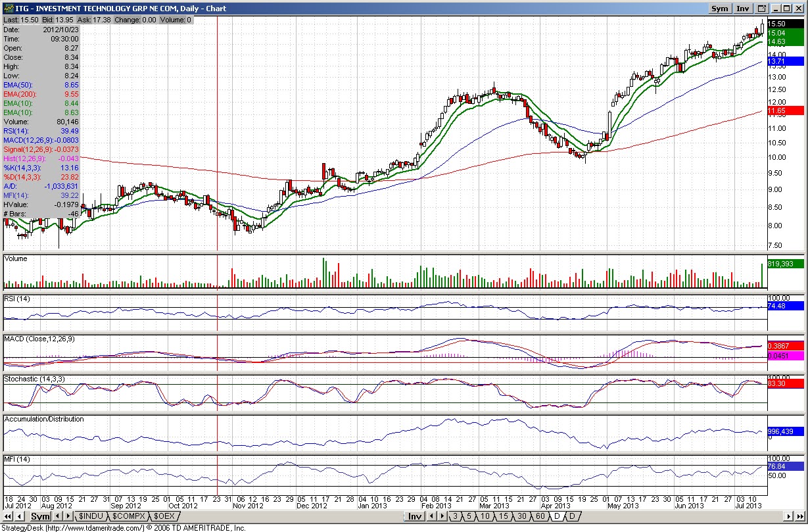Click the %D(14,3,3) data panel row
The image size is (808, 532).
click(41, 177)
